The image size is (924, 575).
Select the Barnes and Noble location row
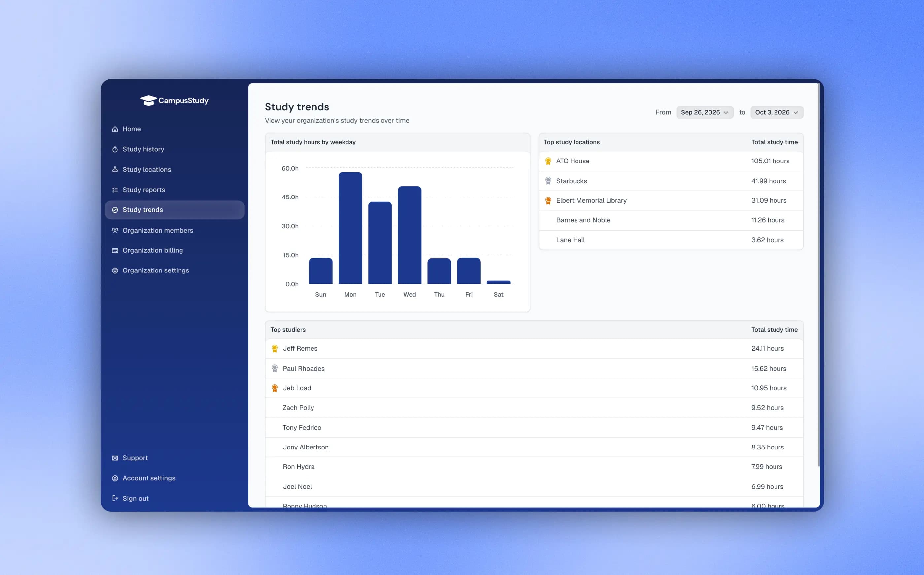[x=671, y=220]
